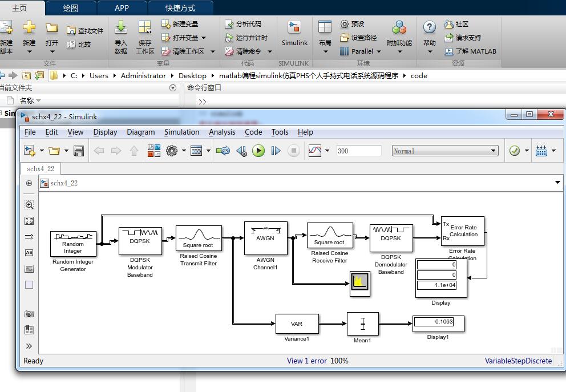Expand the model path breadcrumb dropdown arrow
The image size is (566, 392).
(x=557, y=183)
